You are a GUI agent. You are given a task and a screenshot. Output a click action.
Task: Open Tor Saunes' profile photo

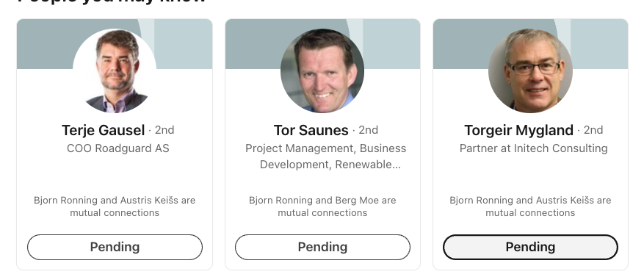pos(322,71)
